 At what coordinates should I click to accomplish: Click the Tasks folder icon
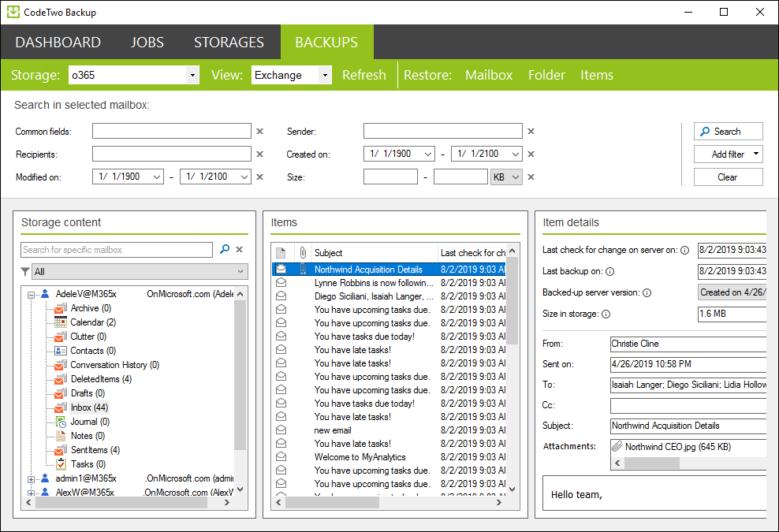tap(61, 464)
